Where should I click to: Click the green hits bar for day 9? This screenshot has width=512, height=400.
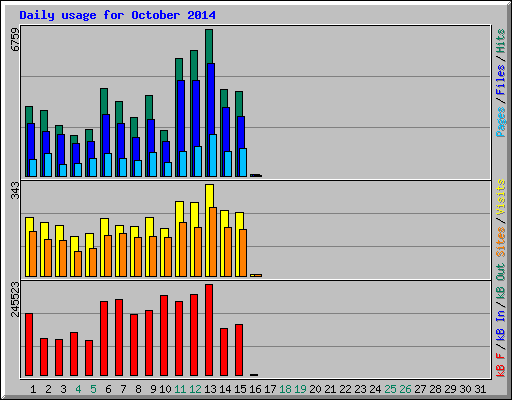pos(149,107)
